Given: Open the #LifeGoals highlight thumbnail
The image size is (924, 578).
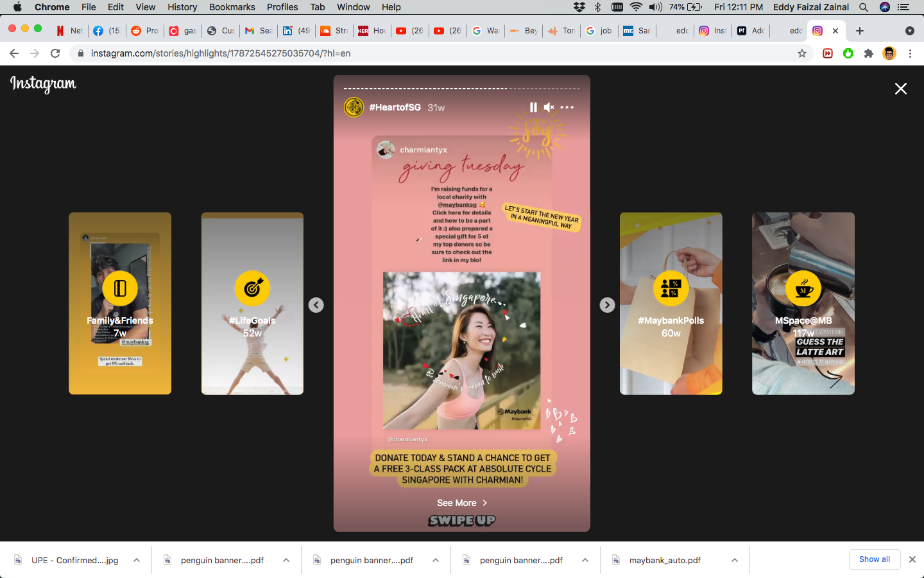Looking at the screenshot, I should click(x=252, y=303).
